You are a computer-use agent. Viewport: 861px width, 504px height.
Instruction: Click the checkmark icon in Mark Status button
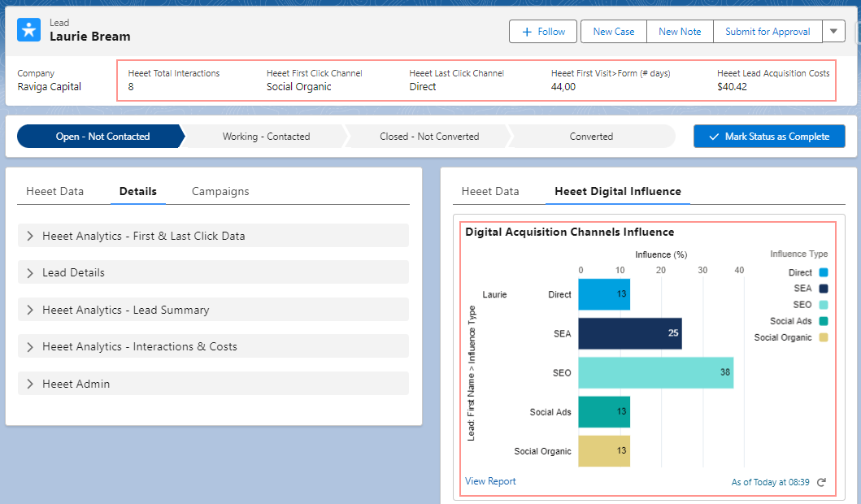[714, 137]
